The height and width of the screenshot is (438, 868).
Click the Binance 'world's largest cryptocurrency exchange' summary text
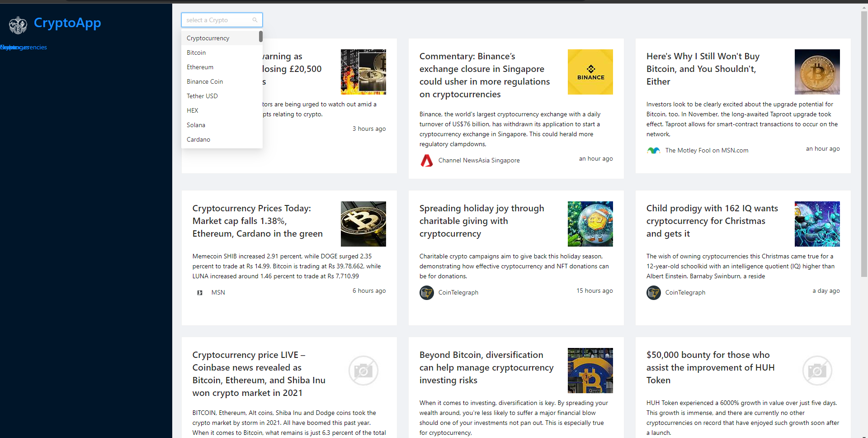pos(510,129)
